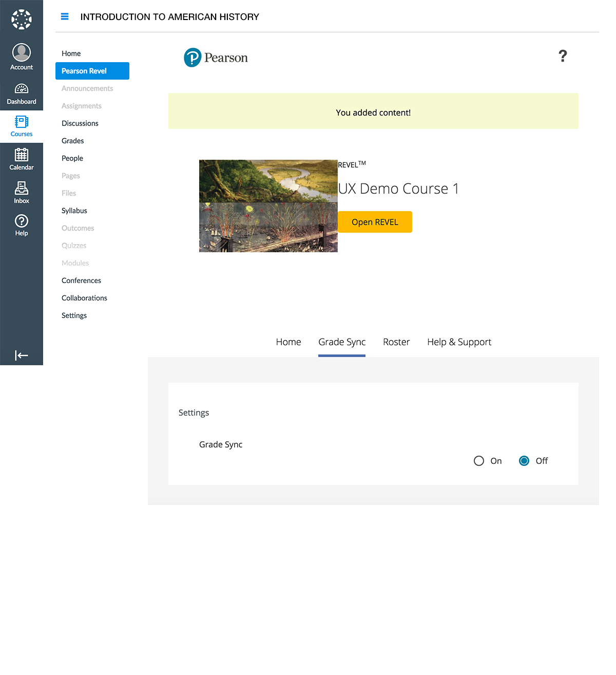Viewport: 616px width, 675px height.
Task: Switch to the Roster tab
Action: 396,342
